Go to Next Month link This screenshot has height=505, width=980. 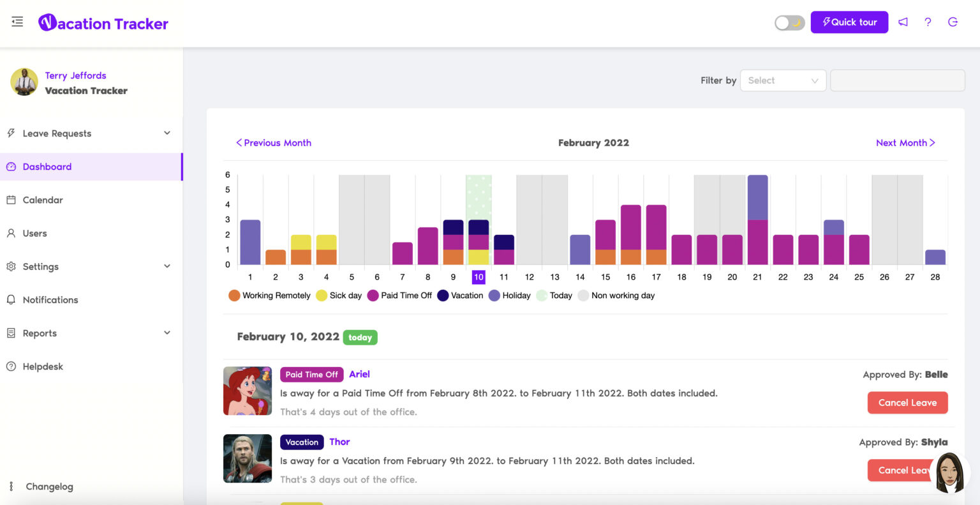[905, 143]
